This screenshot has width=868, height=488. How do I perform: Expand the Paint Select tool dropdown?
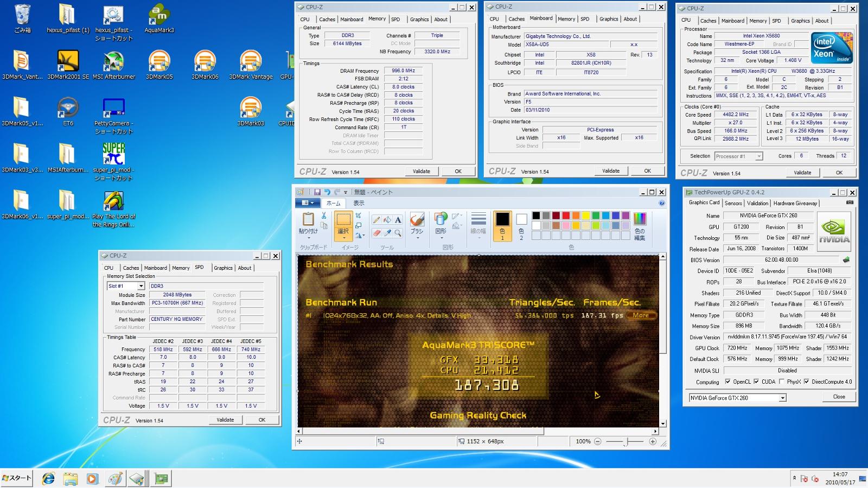(x=343, y=238)
